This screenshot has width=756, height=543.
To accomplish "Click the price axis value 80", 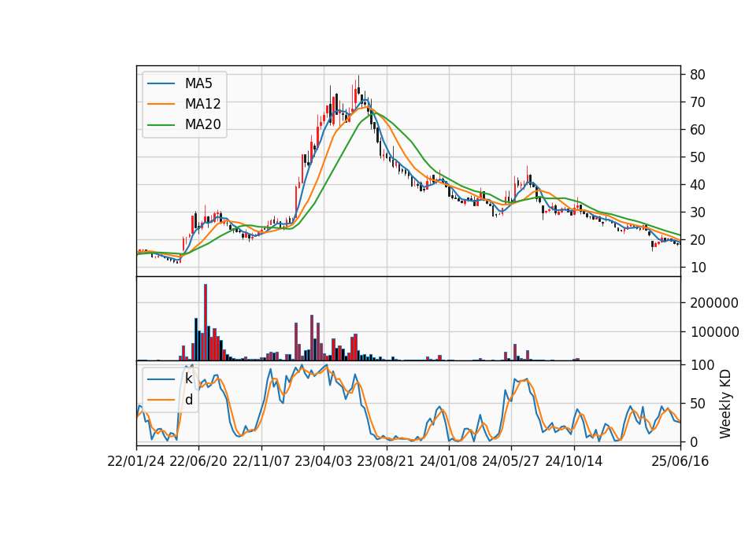I will pyautogui.click(x=698, y=75).
